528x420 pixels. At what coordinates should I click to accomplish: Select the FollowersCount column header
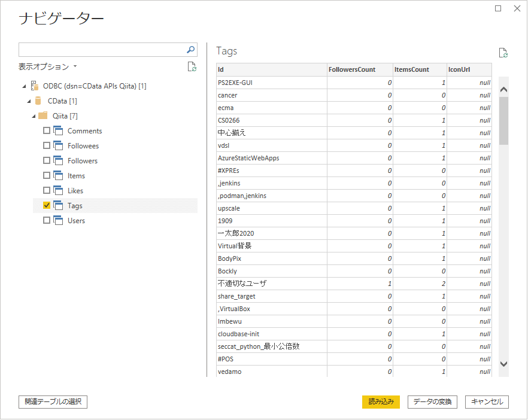coord(360,69)
